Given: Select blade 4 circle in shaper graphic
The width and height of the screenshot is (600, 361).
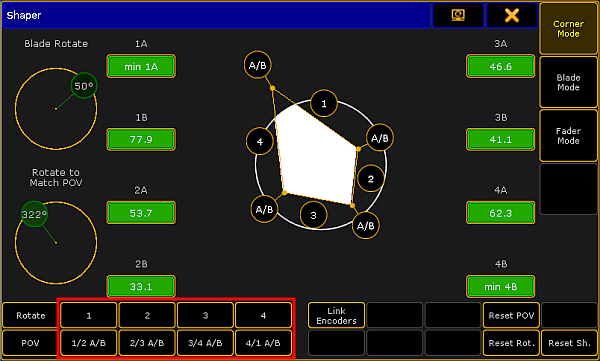Looking at the screenshot, I should click(x=260, y=142).
